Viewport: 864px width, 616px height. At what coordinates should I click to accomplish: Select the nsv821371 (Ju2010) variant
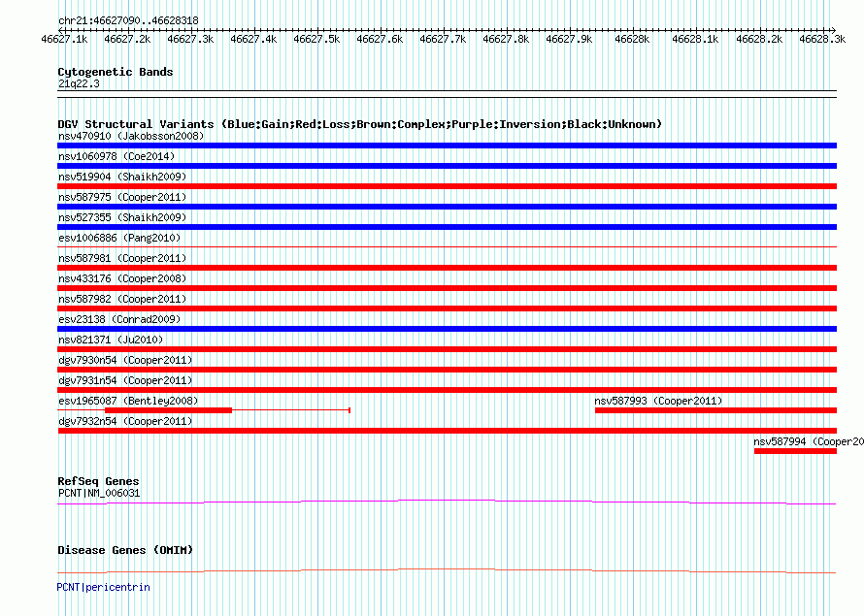(111, 340)
